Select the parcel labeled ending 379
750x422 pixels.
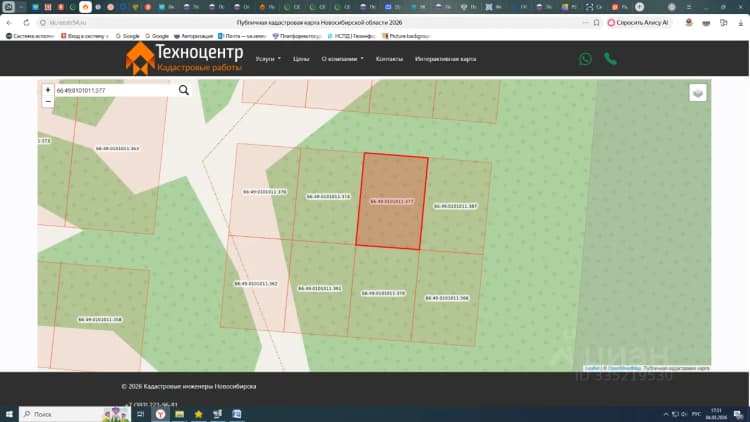pos(383,293)
